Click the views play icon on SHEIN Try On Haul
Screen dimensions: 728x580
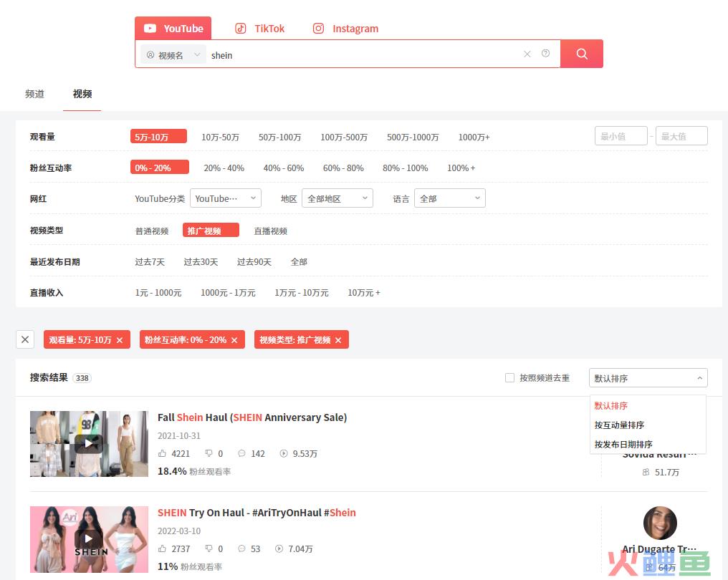(x=279, y=548)
